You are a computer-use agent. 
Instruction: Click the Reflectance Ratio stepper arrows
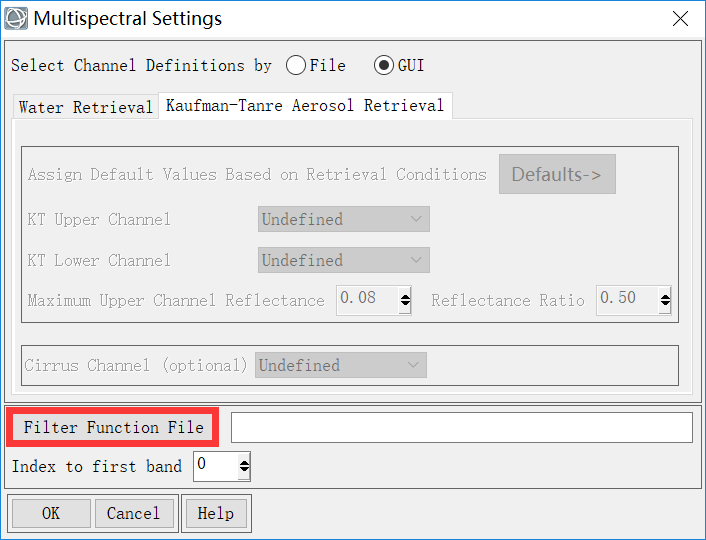(664, 299)
